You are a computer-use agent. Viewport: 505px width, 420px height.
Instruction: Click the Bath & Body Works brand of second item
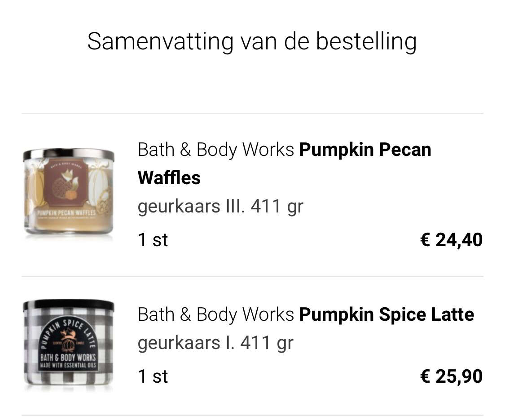216,314
